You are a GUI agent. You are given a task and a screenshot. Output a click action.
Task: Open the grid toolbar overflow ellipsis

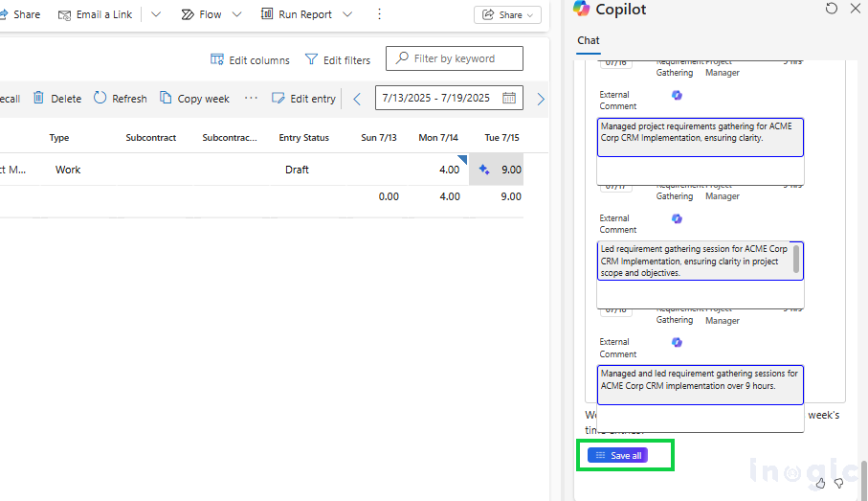pyautogui.click(x=251, y=98)
